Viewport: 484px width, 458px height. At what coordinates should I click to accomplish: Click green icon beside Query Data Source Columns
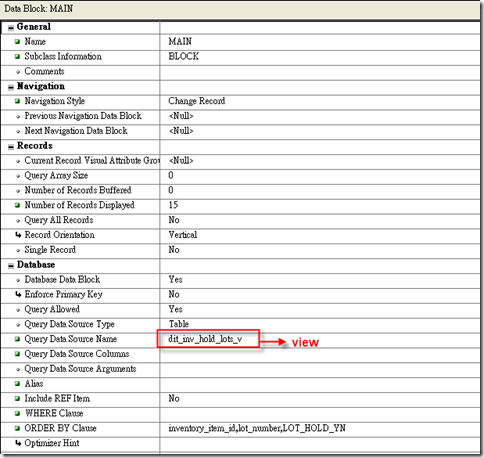(x=18, y=354)
